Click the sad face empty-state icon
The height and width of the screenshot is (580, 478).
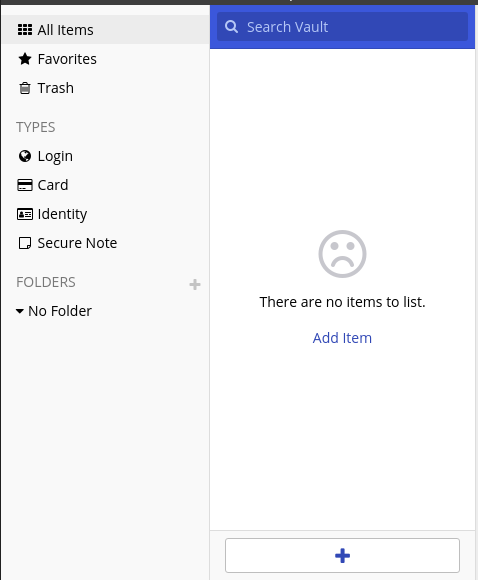pyautogui.click(x=342, y=254)
